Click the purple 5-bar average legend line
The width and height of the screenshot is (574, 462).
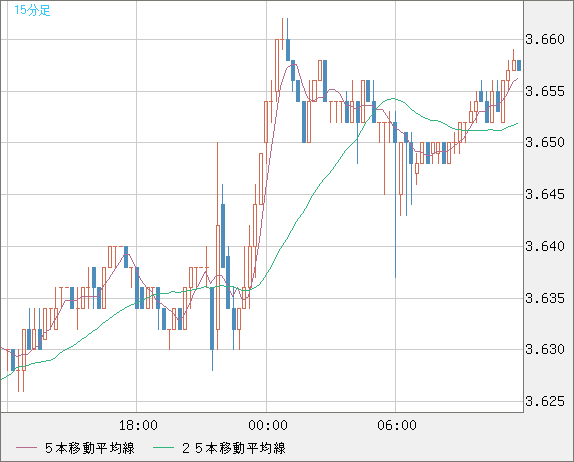[26, 448]
